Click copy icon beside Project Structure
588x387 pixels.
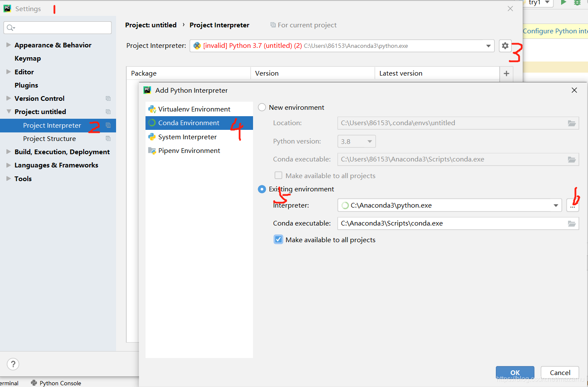pyautogui.click(x=108, y=139)
